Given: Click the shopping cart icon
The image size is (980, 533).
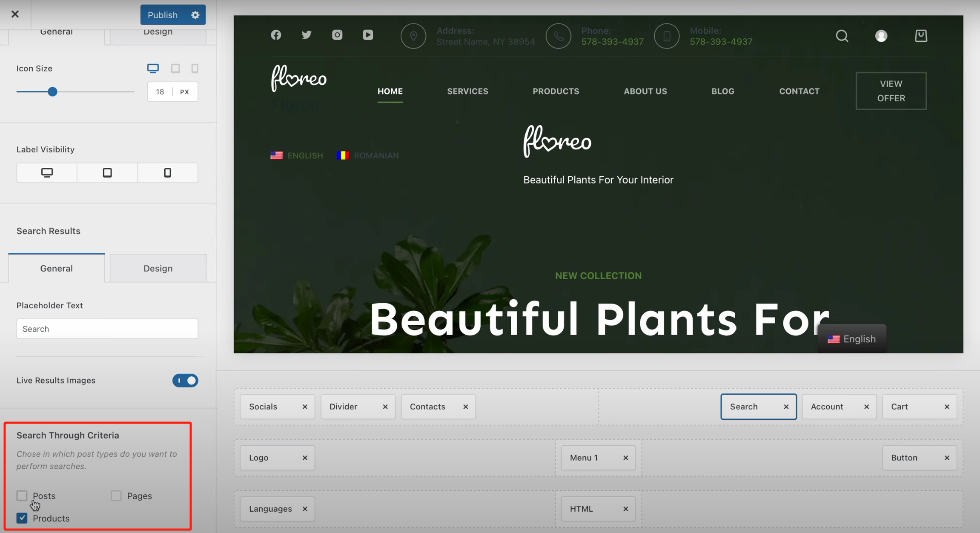Looking at the screenshot, I should pos(921,36).
